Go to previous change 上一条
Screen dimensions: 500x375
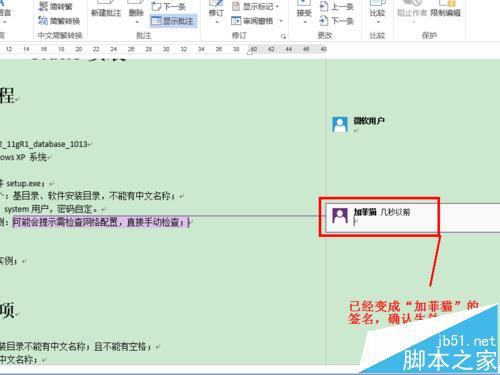[336, 6]
